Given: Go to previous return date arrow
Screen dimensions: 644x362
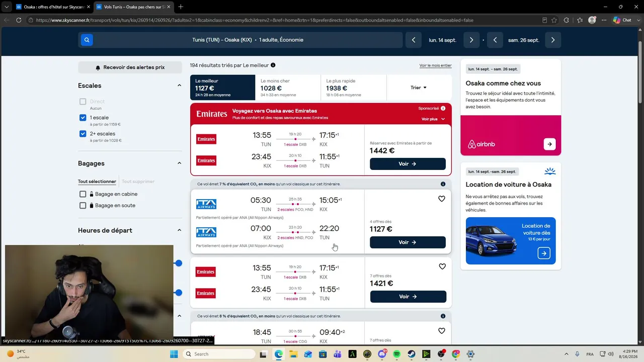Looking at the screenshot, I should coord(495,40).
